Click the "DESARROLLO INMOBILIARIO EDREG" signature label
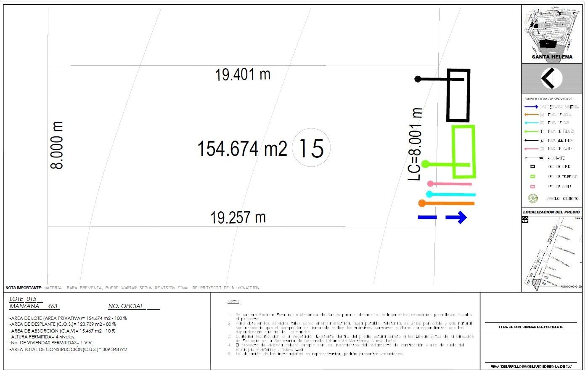The image size is (588, 370). coord(531,367)
